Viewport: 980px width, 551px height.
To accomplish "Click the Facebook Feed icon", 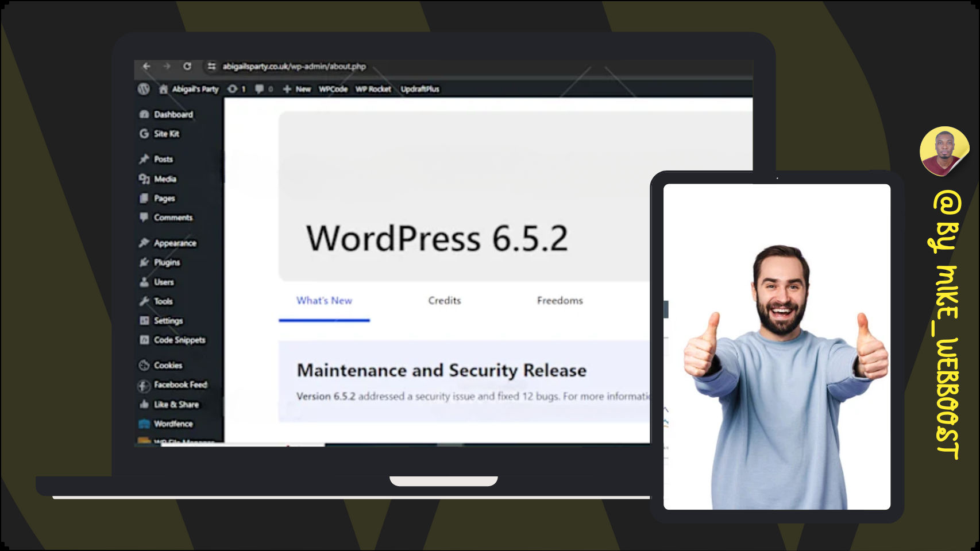I will pyautogui.click(x=144, y=385).
